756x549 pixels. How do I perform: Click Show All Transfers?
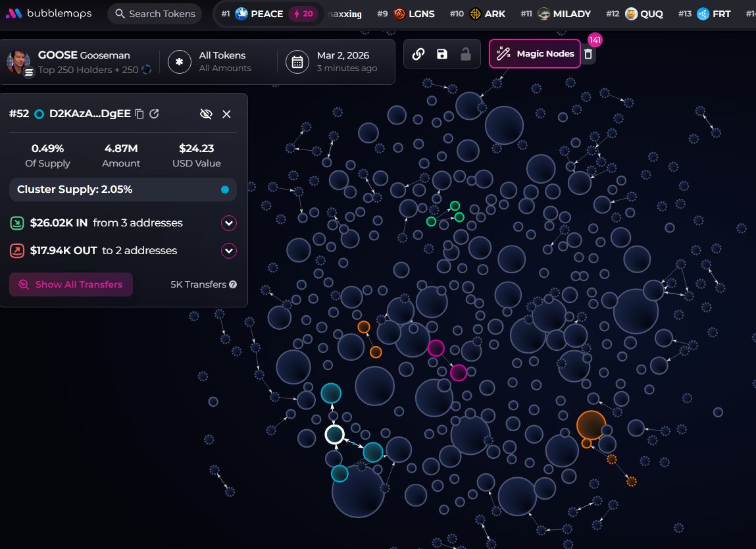70,284
